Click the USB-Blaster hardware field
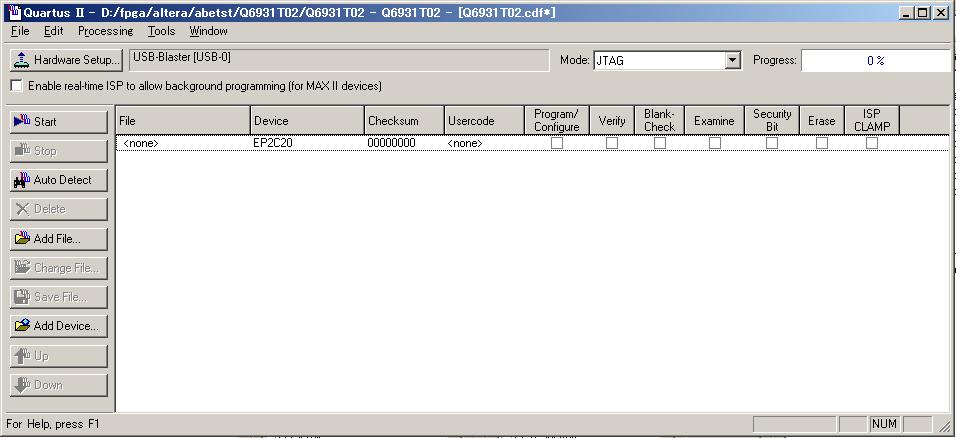 (x=338, y=60)
